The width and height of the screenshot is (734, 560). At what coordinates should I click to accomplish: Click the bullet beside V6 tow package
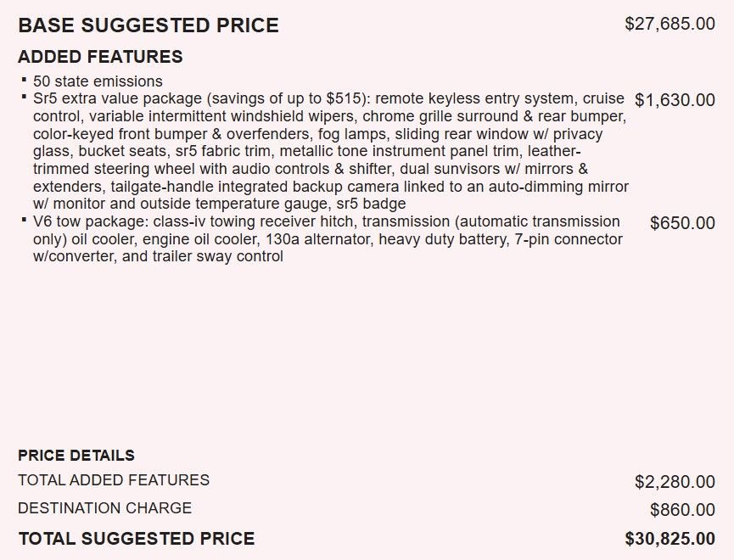(x=24, y=220)
